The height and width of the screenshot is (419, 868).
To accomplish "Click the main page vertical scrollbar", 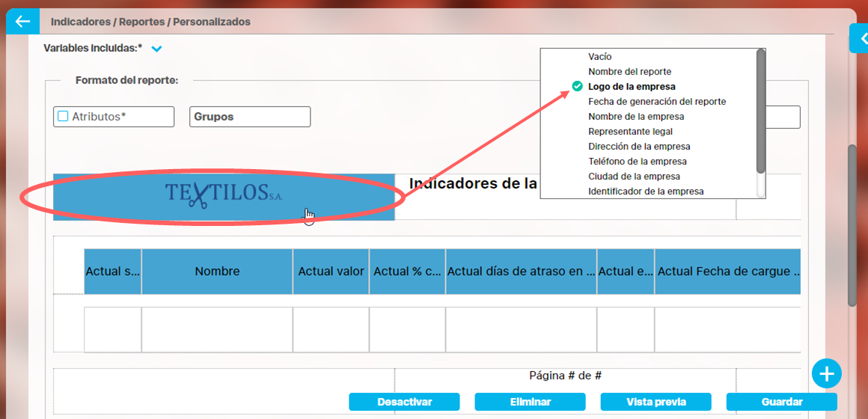I will click(852, 224).
